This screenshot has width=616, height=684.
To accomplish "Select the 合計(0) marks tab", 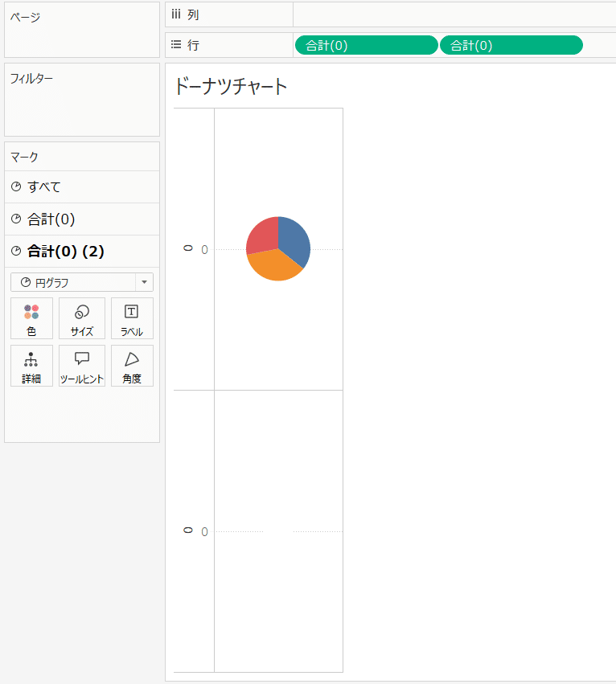I will 82,219.
